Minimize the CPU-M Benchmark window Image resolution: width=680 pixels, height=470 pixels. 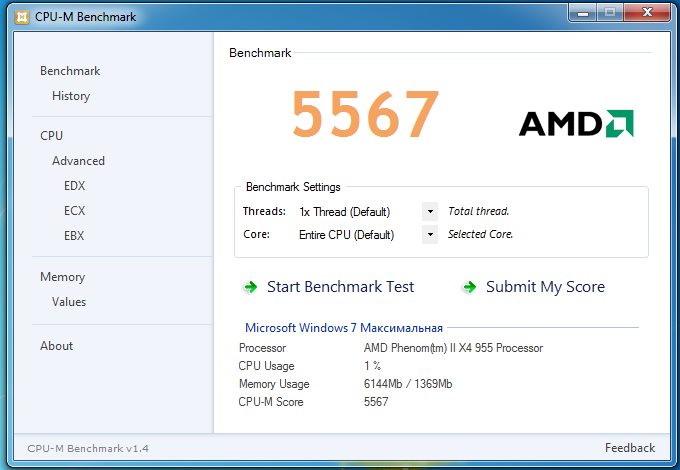click(x=583, y=13)
